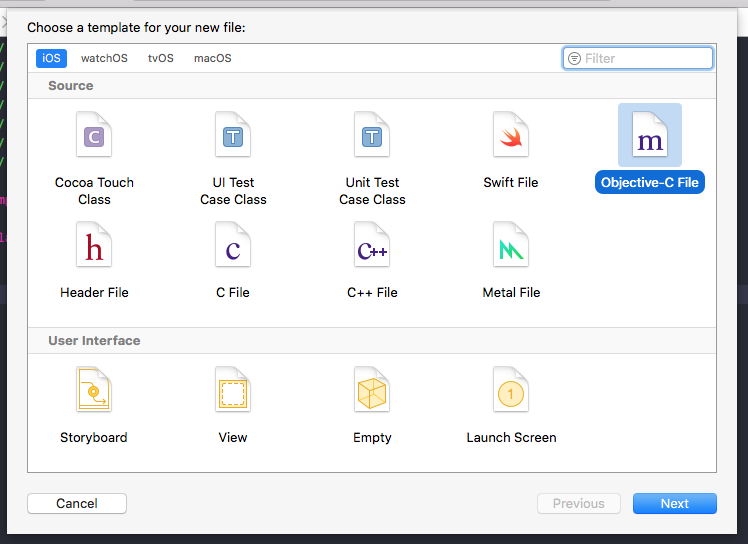Viewport: 748px width, 544px height.
Task: Select the Swift File template icon
Action: [511, 135]
